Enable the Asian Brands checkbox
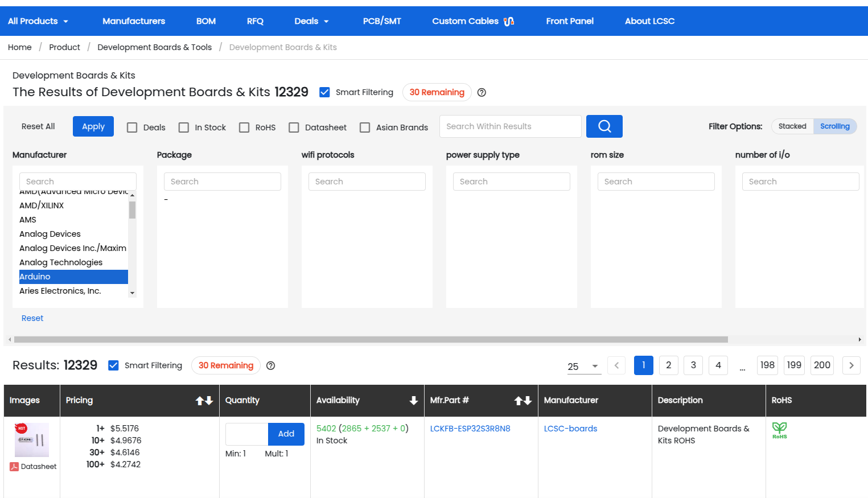Viewport: 868px width, 498px height. [365, 127]
